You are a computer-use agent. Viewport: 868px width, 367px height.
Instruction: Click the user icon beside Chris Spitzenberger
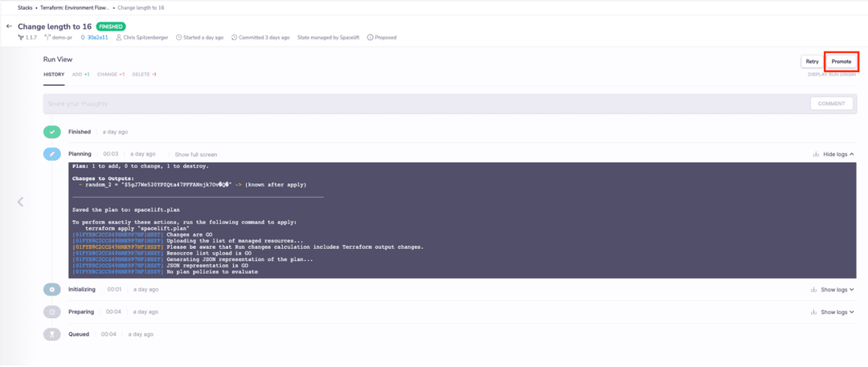(119, 38)
